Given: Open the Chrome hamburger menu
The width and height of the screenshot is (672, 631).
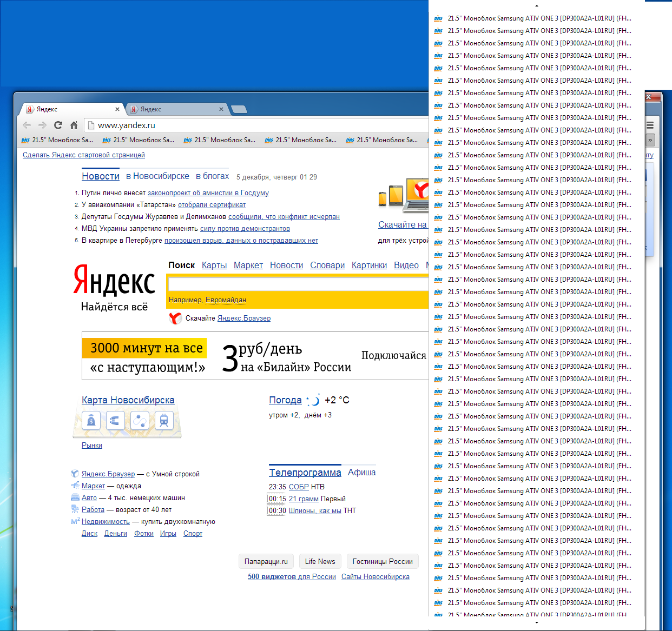Looking at the screenshot, I should [650, 125].
